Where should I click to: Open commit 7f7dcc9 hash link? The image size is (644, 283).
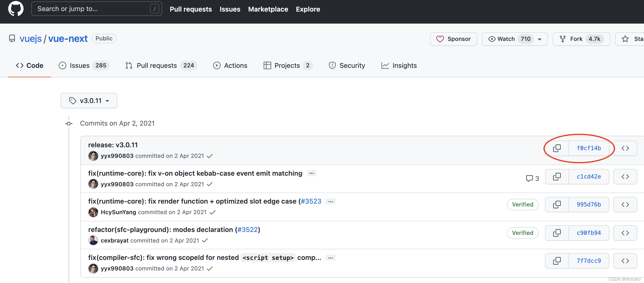click(x=589, y=261)
